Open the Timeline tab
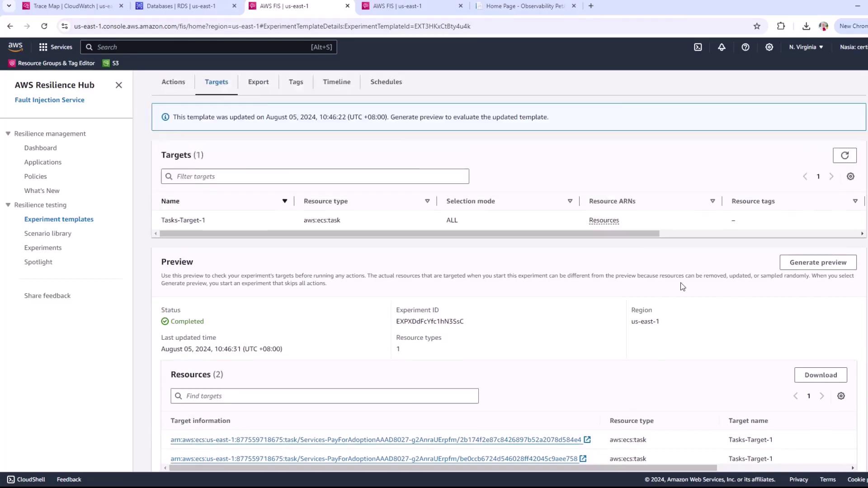868x488 pixels. (x=336, y=82)
